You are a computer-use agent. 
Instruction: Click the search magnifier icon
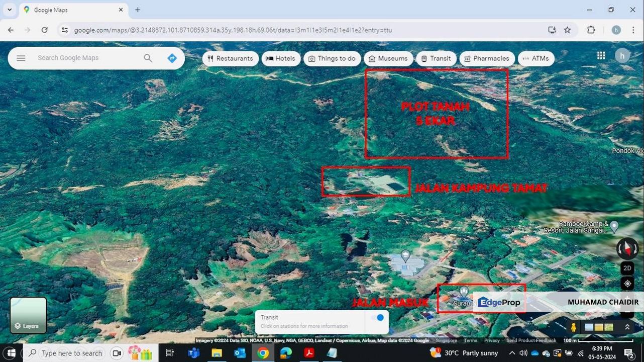click(x=148, y=58)
